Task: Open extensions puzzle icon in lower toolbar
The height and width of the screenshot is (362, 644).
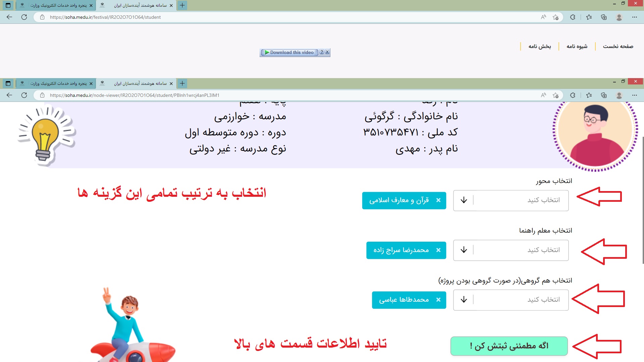Action: click(x=573, y=95)
